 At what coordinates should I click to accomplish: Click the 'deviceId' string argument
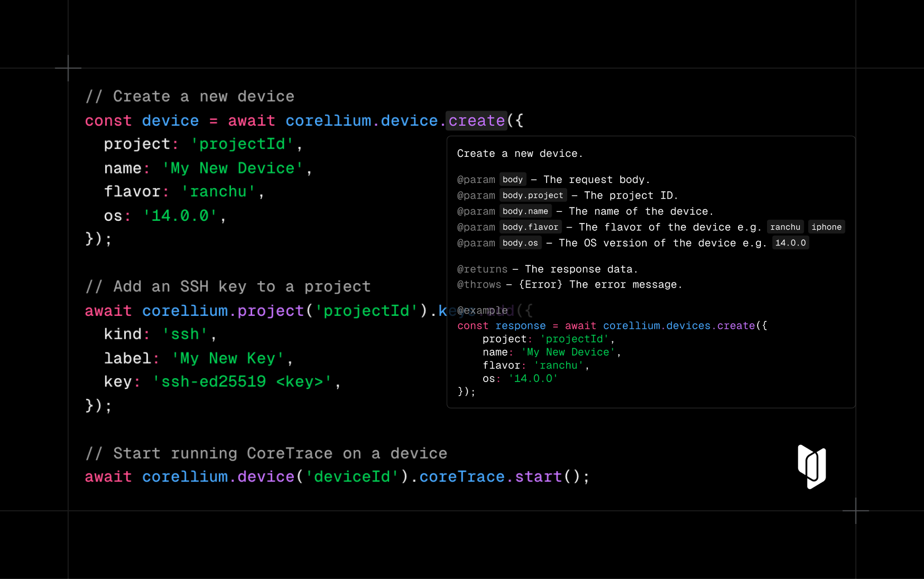click(352, 477)
